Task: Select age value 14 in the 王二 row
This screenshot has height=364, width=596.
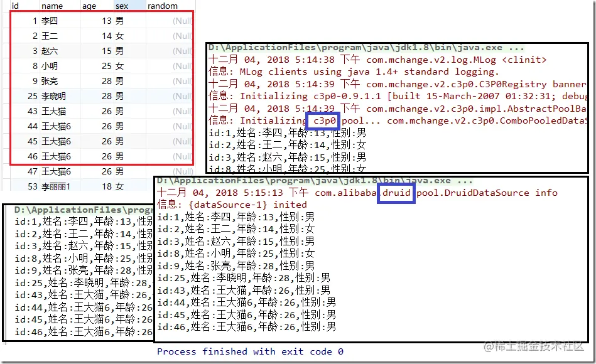Action: click(106, 36)
